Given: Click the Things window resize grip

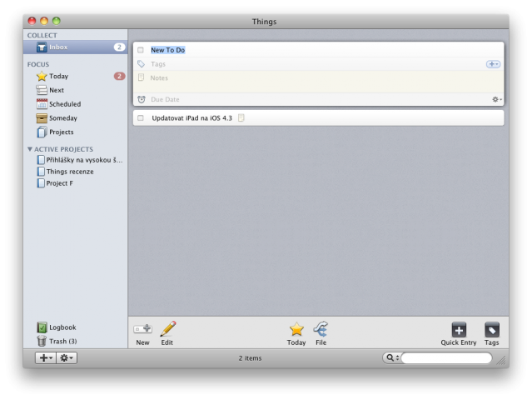Looking at the screenshot, I should point(501,361).
